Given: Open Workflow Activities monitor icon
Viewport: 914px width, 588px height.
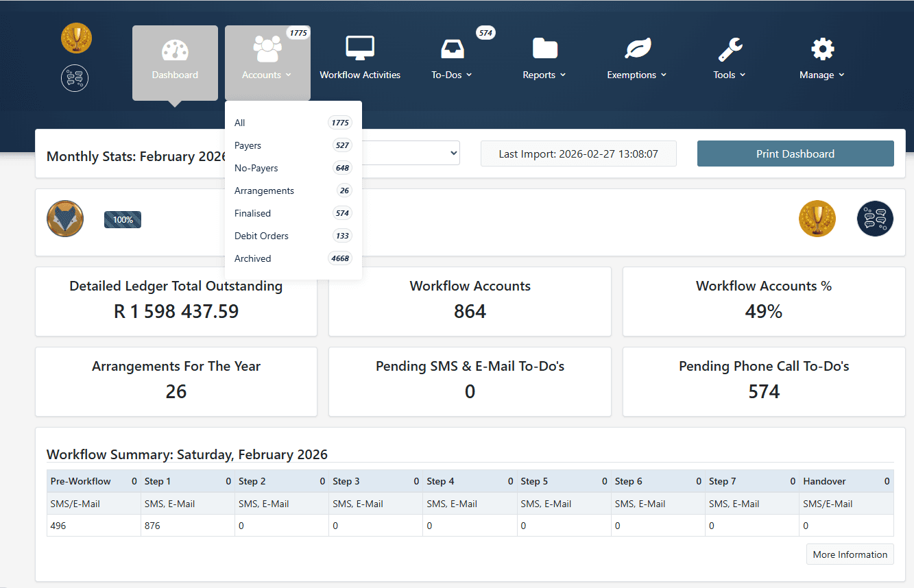Looking at the screenshot, I should tap(360, 49).
